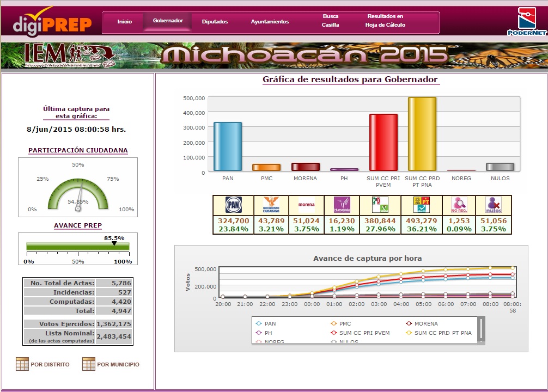This screenshot has width=548, height=392.
Task: Click the Humanista party logo
Action: [342, 205]
